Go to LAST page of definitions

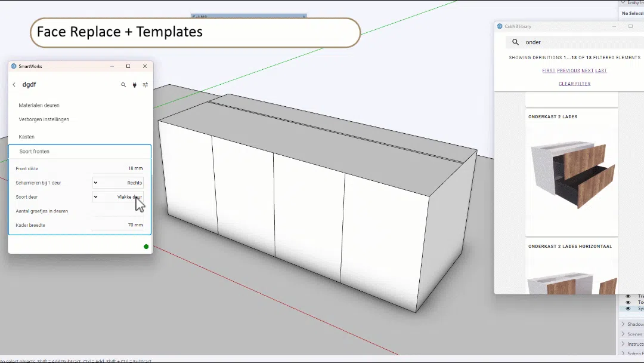click(601, 70)
